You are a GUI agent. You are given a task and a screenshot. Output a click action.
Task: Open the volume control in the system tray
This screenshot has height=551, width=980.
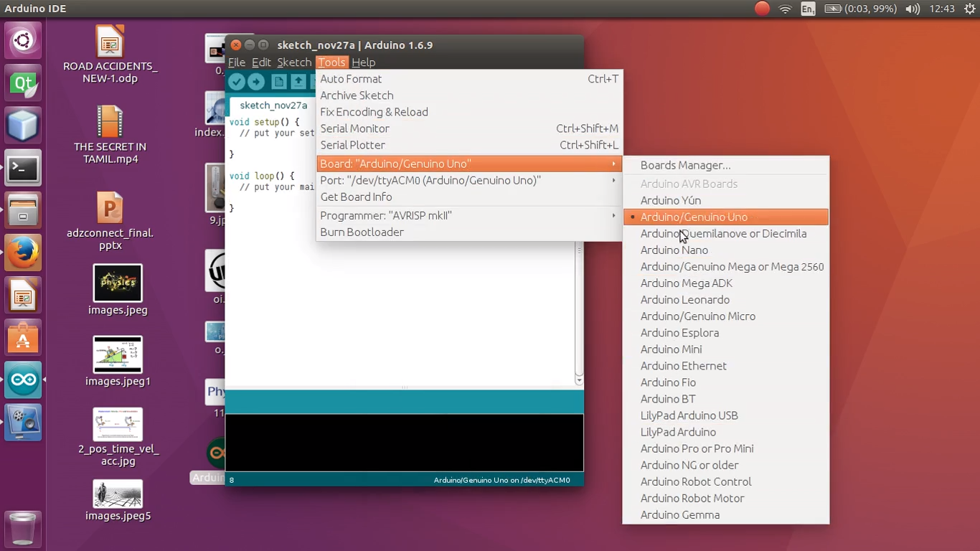click(912, 9)
